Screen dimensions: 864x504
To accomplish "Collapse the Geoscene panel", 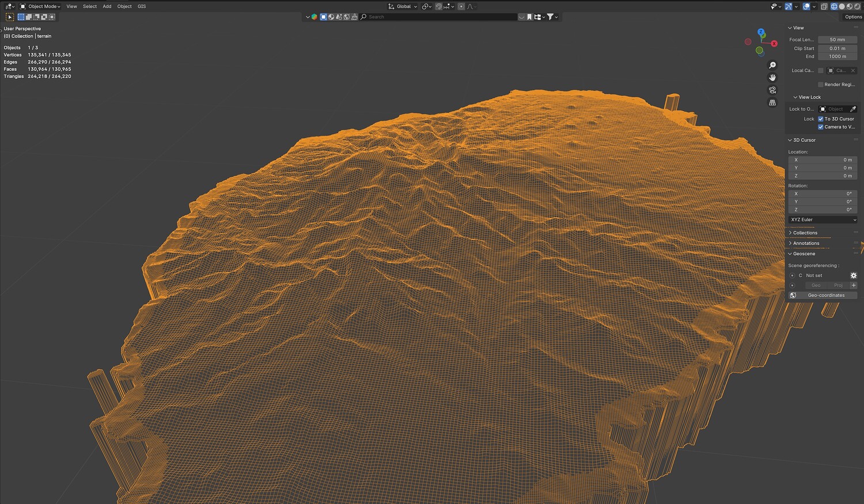I will click(x=804, y=254).
